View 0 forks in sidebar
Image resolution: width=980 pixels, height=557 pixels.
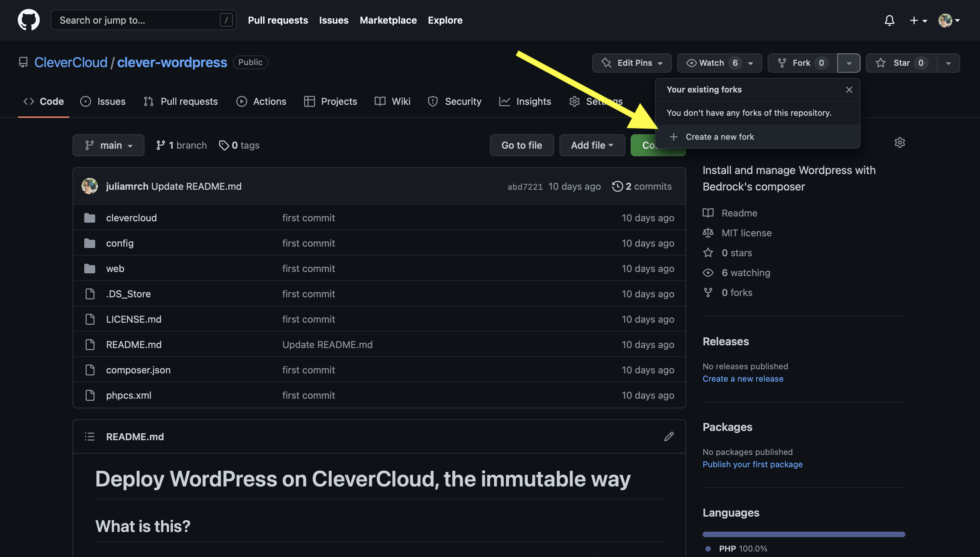[727, 293]
